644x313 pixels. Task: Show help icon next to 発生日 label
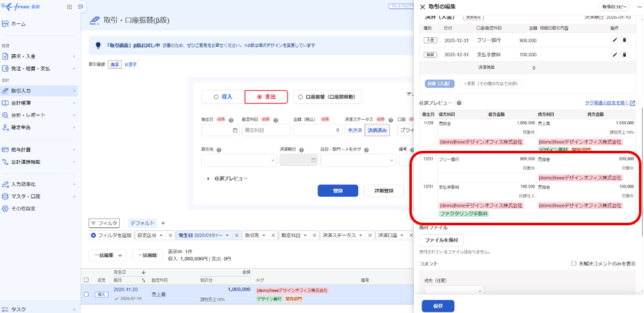point(231,121)
